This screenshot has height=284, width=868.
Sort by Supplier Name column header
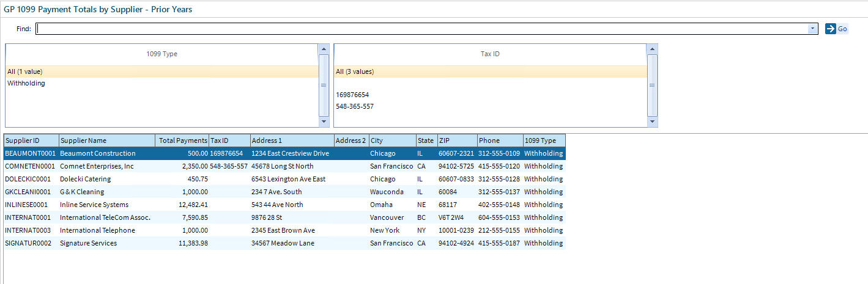107,140
